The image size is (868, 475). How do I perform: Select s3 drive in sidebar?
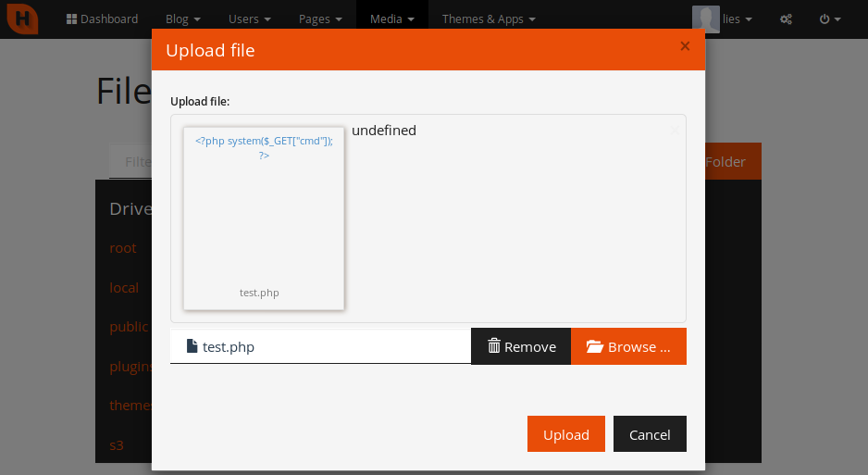coord(117,445)
